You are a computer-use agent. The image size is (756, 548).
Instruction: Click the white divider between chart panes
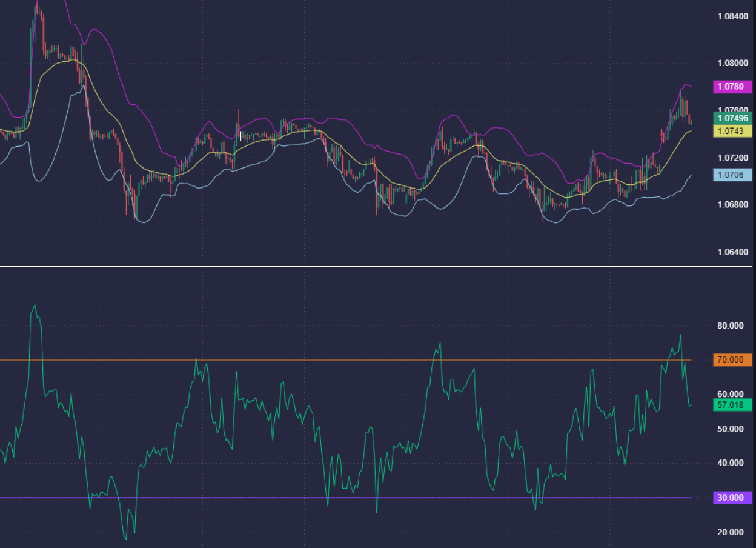[376, 266]
